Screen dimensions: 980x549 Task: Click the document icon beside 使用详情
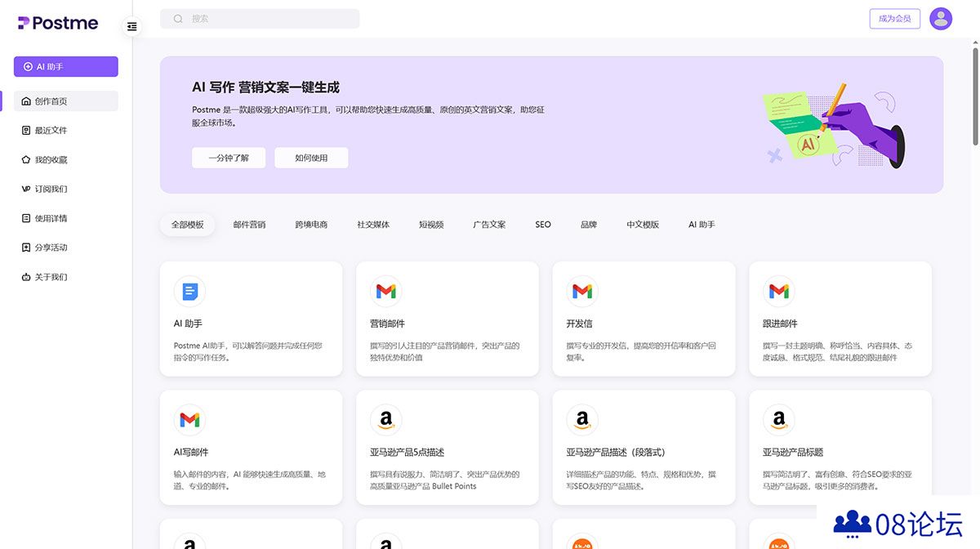click(26, 219)
